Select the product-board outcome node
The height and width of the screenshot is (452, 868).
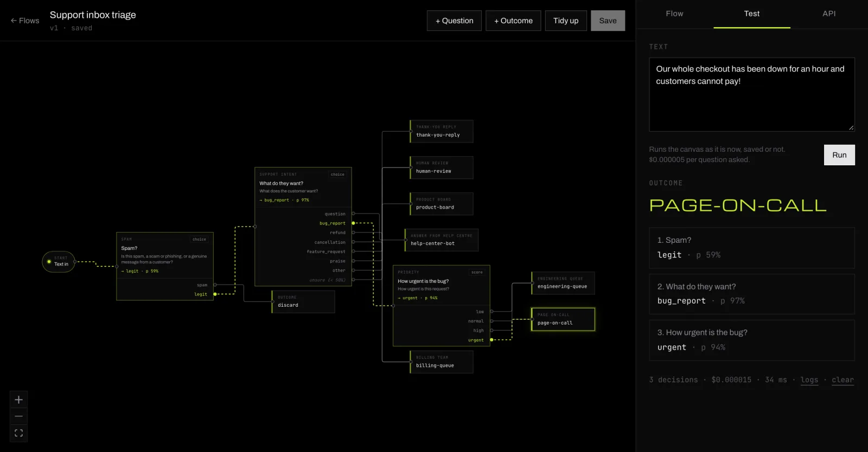click(442, 204)
